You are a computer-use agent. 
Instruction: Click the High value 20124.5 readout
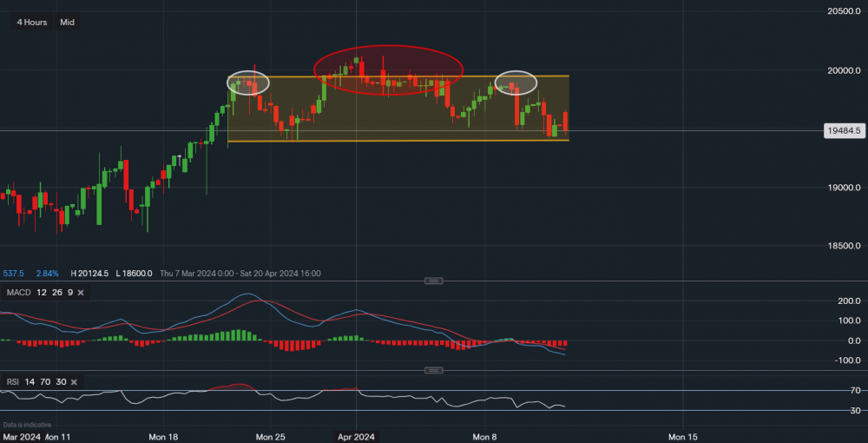point(89,274)
